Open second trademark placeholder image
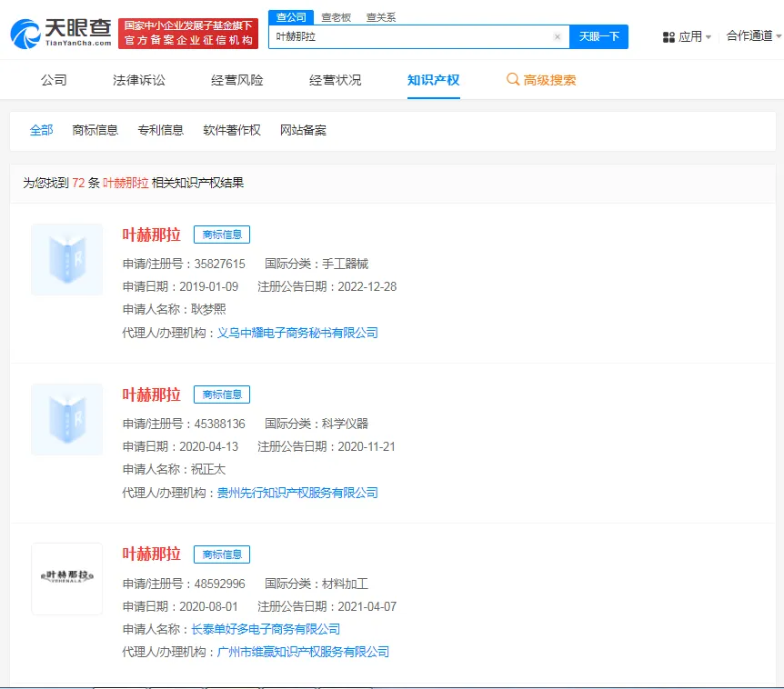Screen dimensions: 784x689 coord(66,419)
